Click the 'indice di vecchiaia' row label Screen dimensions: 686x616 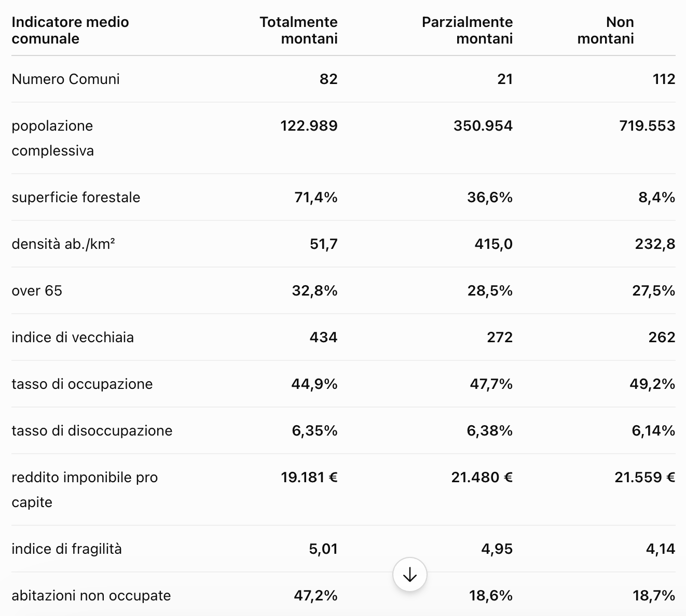click(x=73, y=337)
